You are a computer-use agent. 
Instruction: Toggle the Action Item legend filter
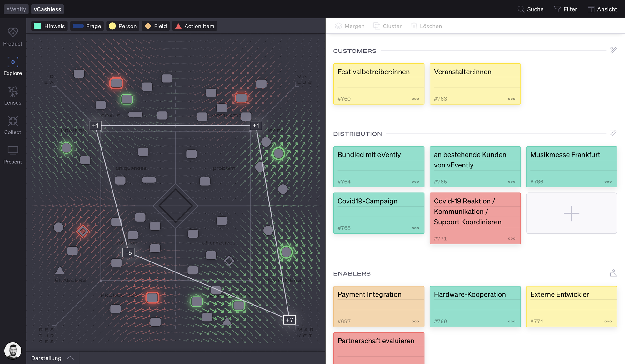point(195,26)
